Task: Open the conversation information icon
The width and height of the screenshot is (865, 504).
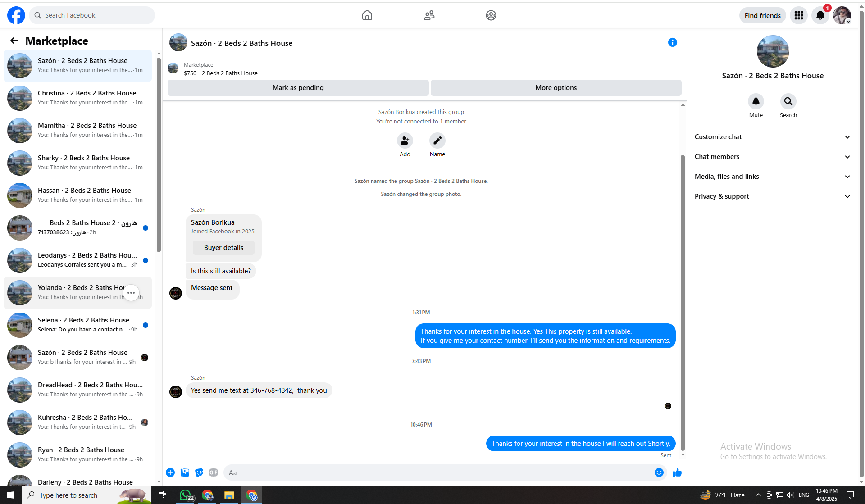Action: click(672, 43)
